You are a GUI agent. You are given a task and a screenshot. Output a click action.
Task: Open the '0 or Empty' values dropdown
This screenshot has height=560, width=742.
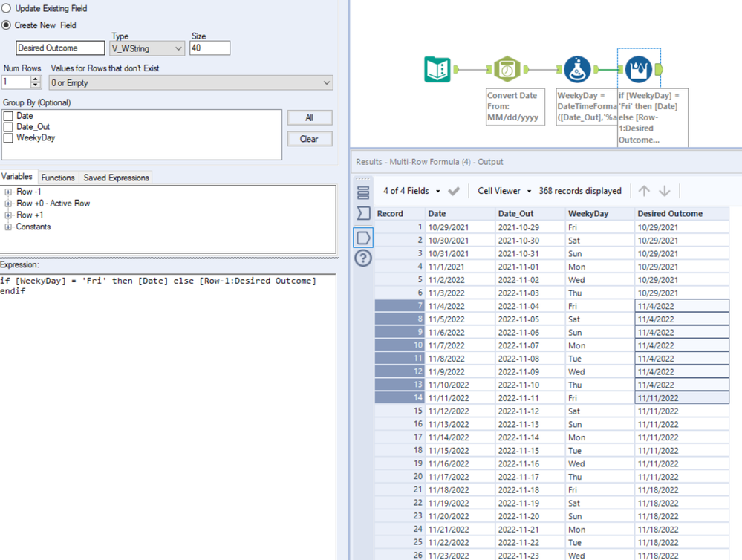click(x=190, y=83)
